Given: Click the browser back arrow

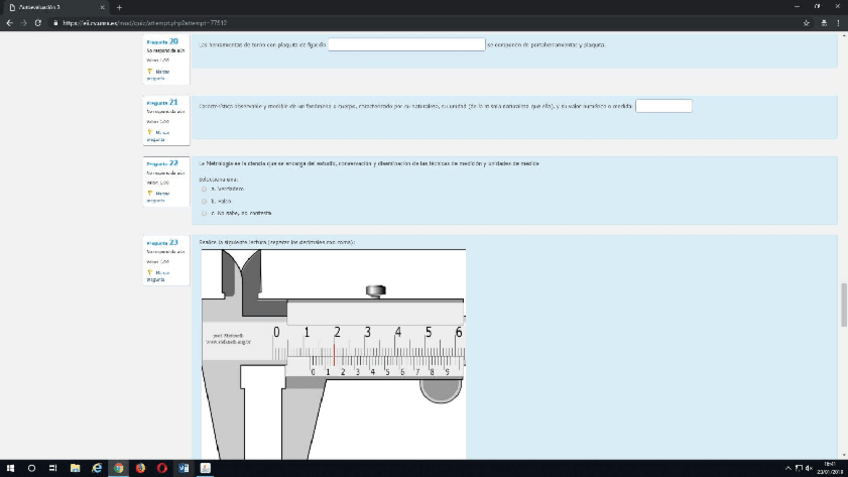Looking at the screenshot, I should pos(9,23).
